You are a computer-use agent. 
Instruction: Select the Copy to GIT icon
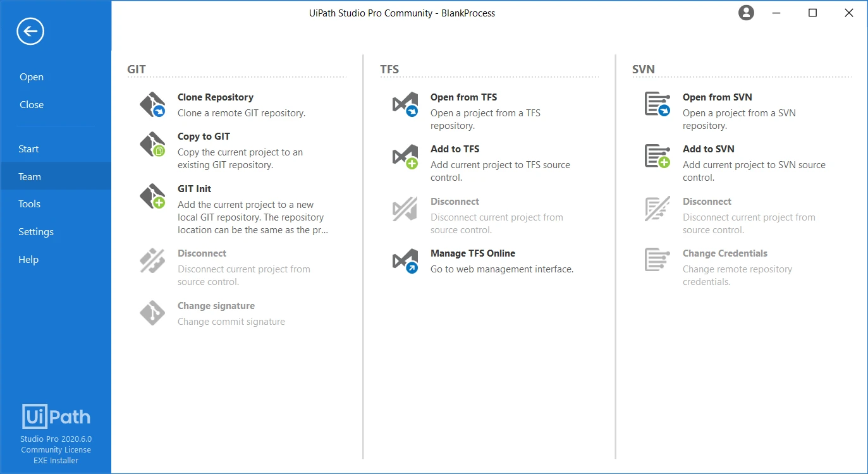[x=152, y=144]
